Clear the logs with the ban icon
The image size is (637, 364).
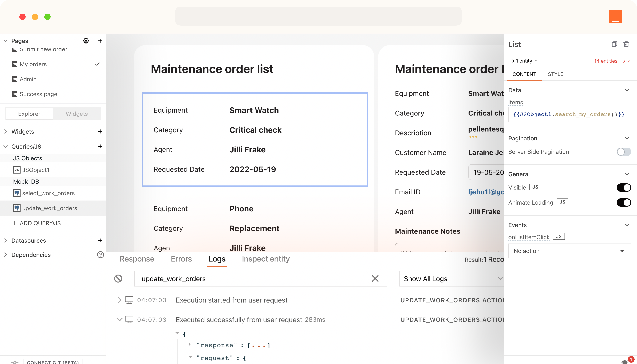(118, 278)
